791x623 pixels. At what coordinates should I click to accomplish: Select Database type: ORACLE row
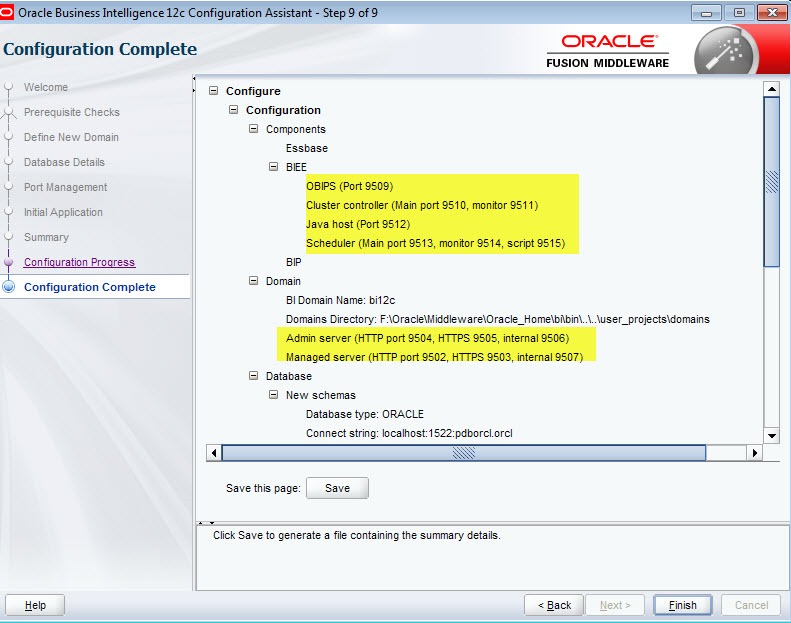[x=365, y=414]
